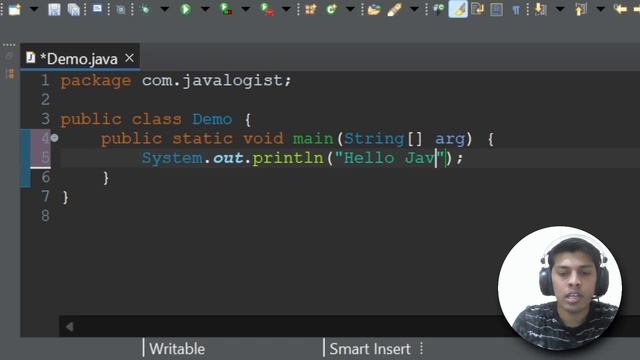
Task: Click the 'println' method call
Action: (288, 158)
